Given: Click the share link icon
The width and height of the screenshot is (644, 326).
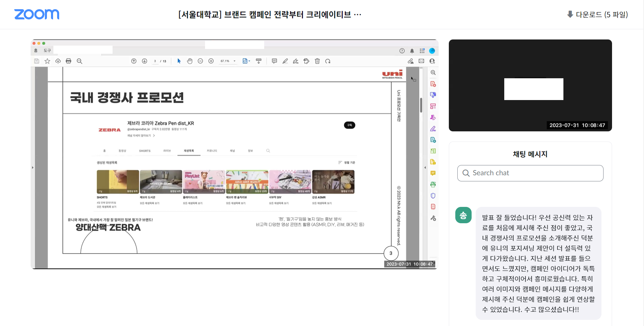Looking at the screenshot, I should (411, 61).
